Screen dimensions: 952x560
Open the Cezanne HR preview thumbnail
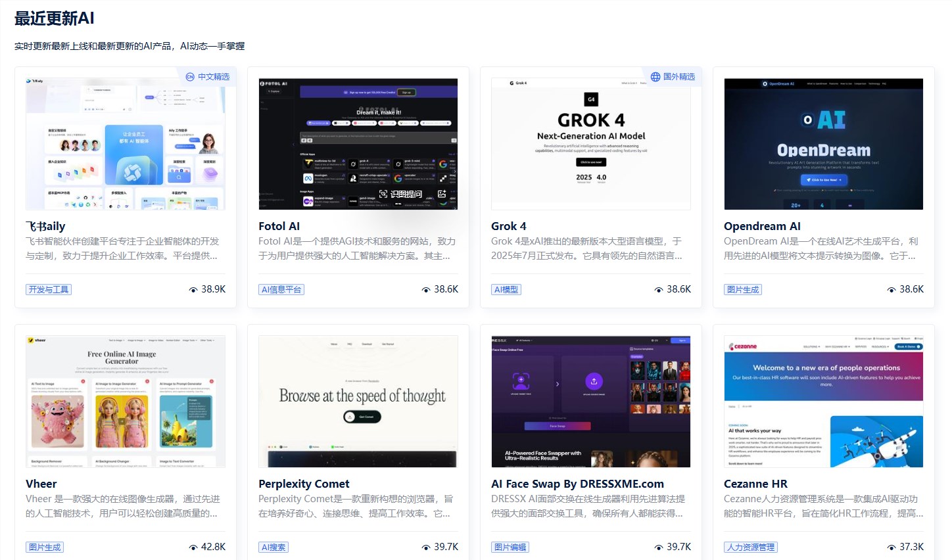(824, 402)
